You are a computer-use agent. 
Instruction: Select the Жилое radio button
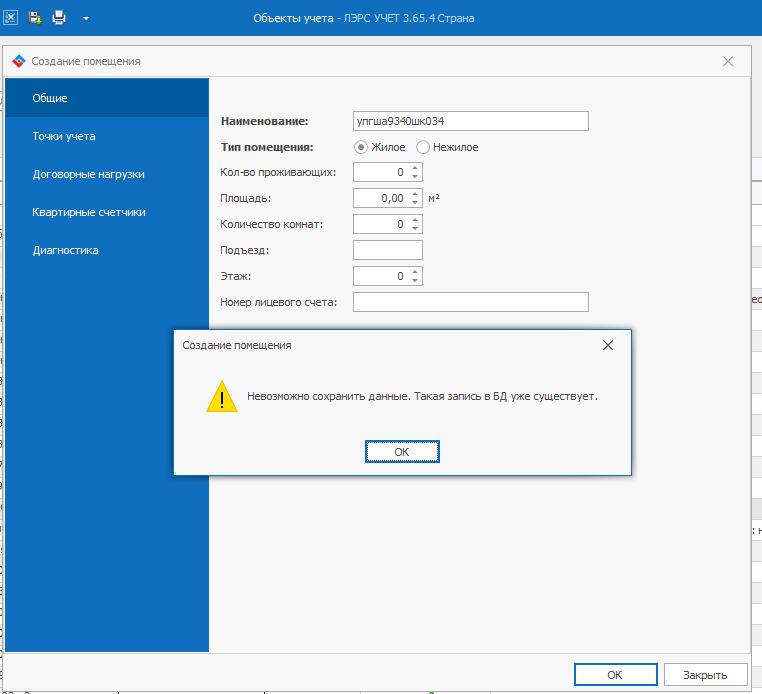[x=361, y=147]
